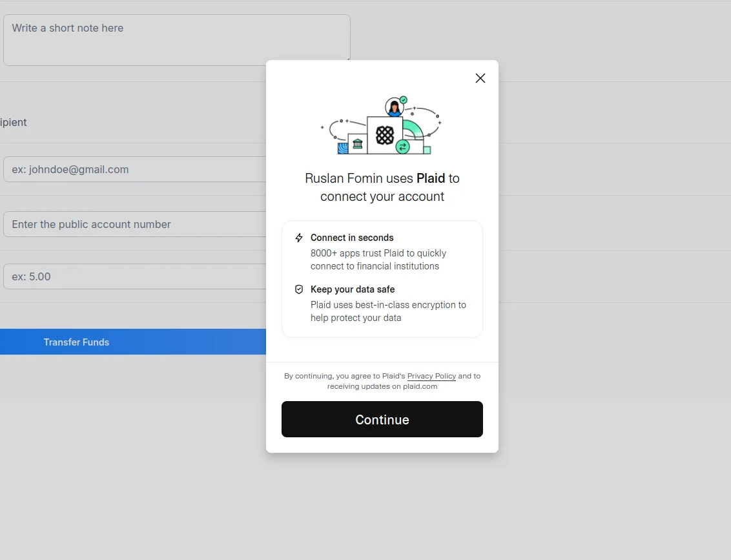Click the user avatar in the illustration
This screenshot has width=731, height=560.
[393, 107]
